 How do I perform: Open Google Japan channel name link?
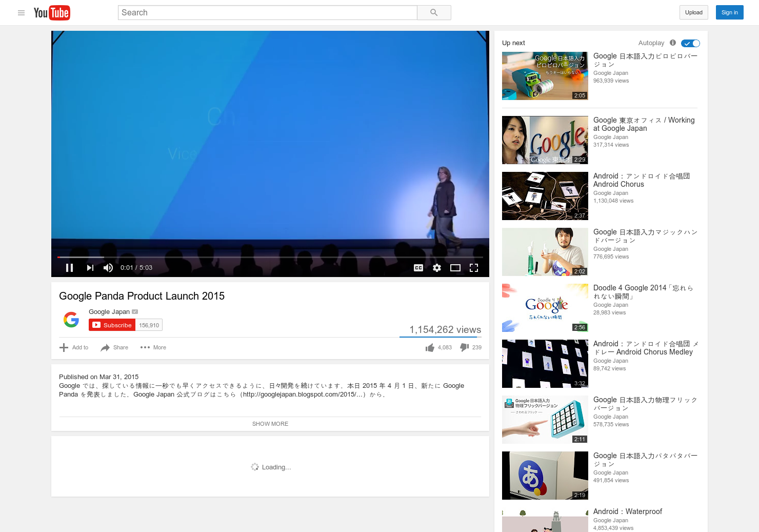[x=109, y=312]
